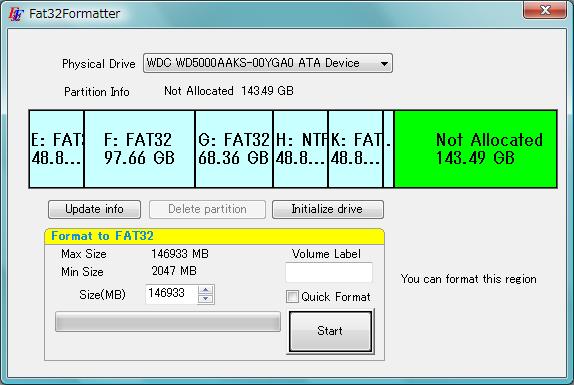
Task: Click the Update info button
Action: pyautogui.click(x=94, y=209)
